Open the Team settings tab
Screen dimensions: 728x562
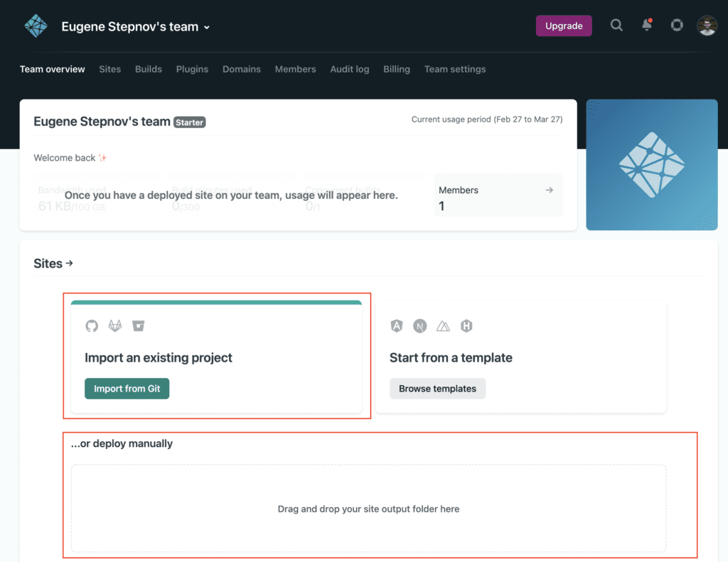click(x=455, y=69)
